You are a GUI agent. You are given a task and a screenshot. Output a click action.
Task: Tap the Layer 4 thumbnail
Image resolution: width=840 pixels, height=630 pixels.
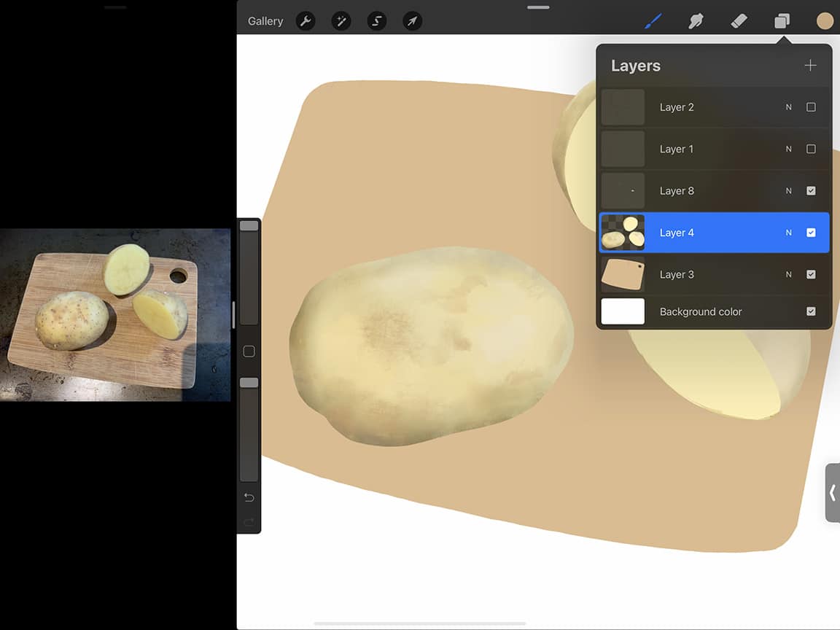point(623,232)
